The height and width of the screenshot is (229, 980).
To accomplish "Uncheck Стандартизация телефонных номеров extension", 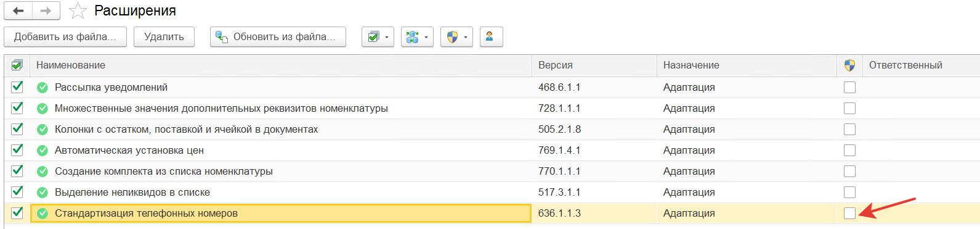I will click(17, 213).
